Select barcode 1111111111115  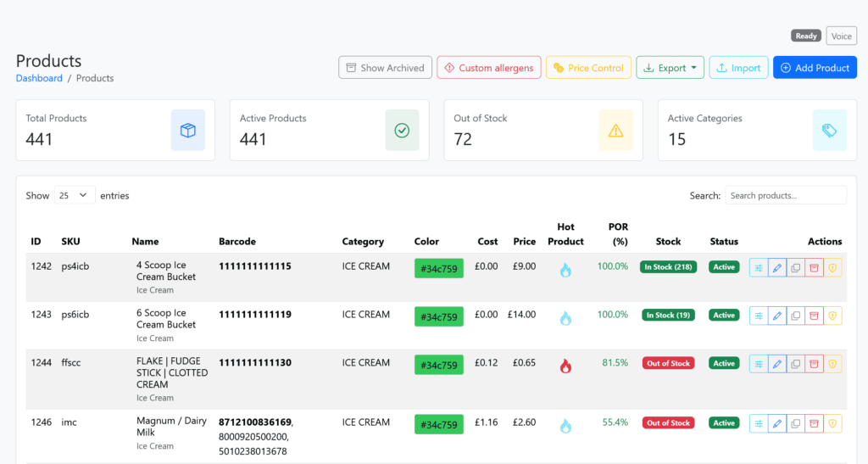(x=254, y=266)
